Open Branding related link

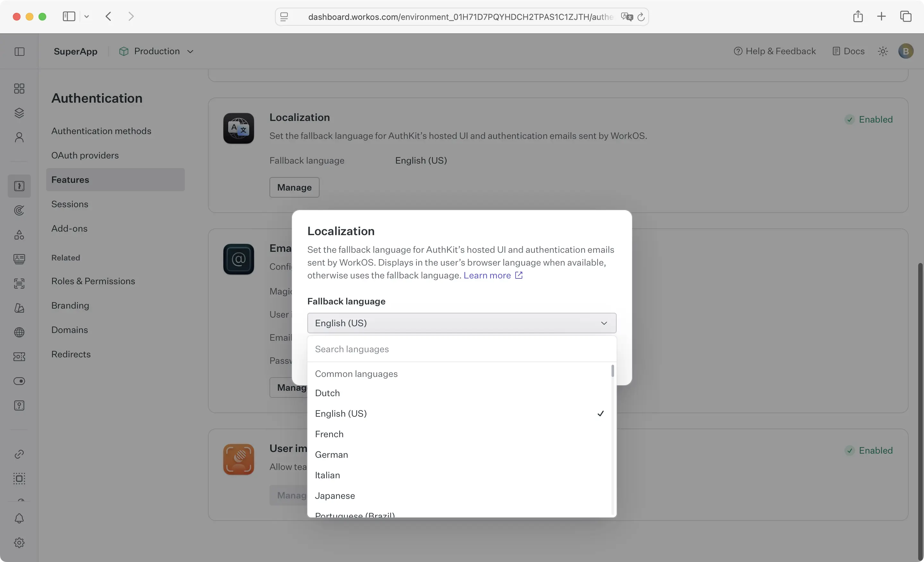[x=71, y=306]
